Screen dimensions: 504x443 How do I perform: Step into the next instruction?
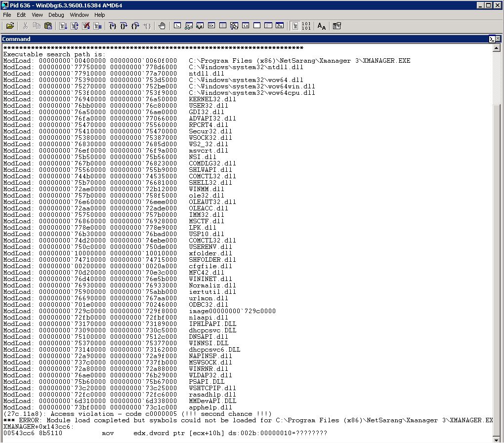click(x=113, y=26)
